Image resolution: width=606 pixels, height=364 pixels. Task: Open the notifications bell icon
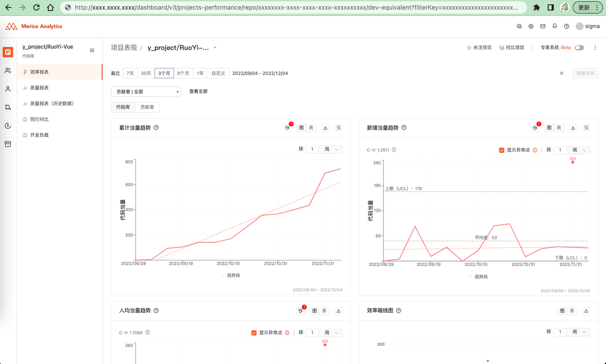[x=555, y=26]
